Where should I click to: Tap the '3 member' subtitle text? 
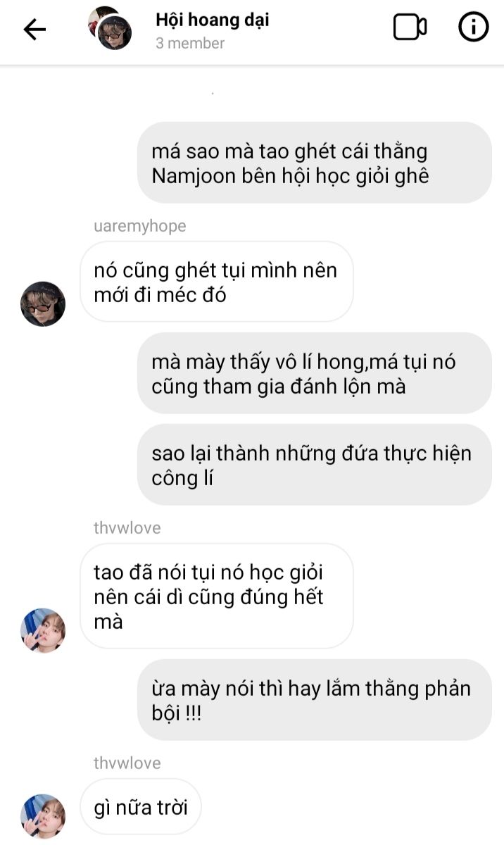[190, 43]
